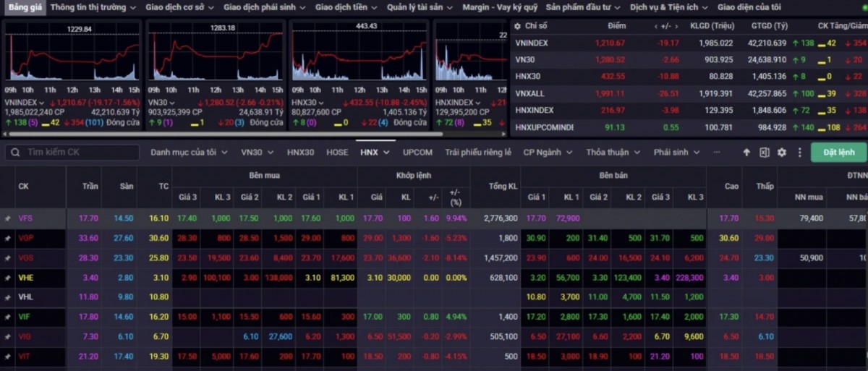Click the search magnifier icon

pos(15,153)
